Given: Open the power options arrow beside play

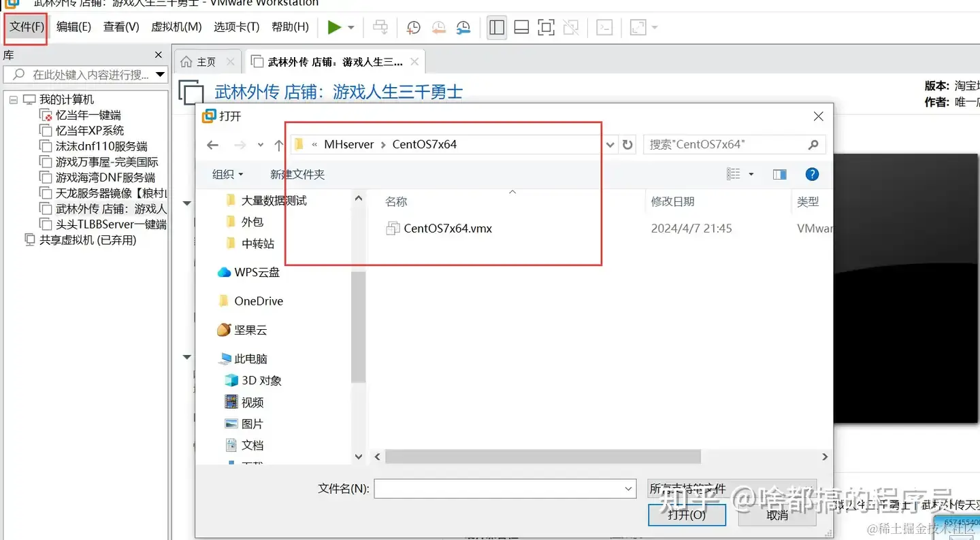Looking at the screenshot, I should coord(351,28).
